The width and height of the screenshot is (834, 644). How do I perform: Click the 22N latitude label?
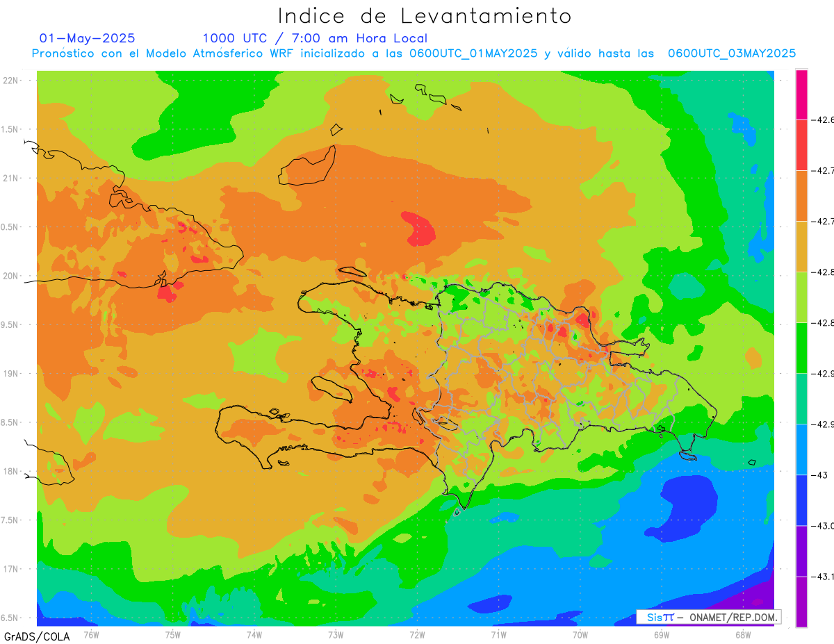pos(12,80)
